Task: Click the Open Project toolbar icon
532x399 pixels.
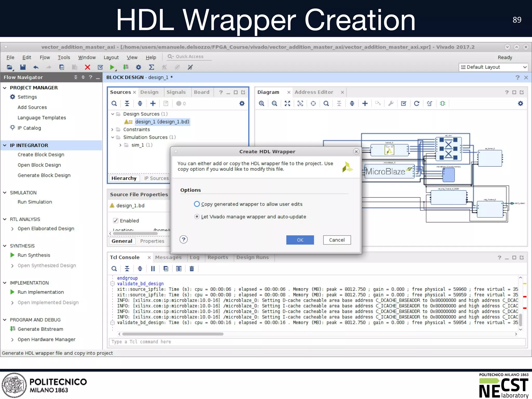Action: (10, 67)
